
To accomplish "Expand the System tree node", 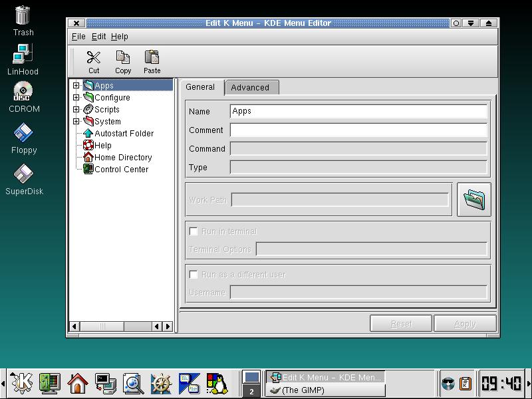I will pyautogui.click(x=76, y=122).
